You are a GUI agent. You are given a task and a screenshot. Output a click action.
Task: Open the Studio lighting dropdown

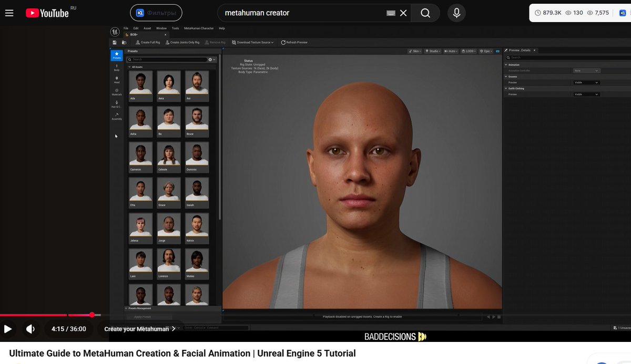[x=433, y=51]
